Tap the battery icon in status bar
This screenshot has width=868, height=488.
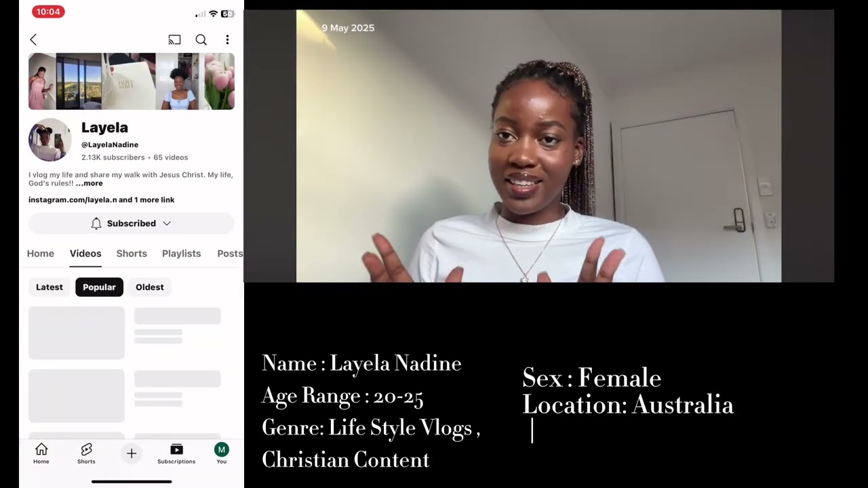228,14
